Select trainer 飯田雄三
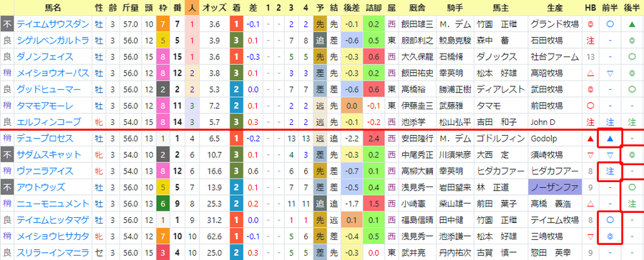 point(417,24)
